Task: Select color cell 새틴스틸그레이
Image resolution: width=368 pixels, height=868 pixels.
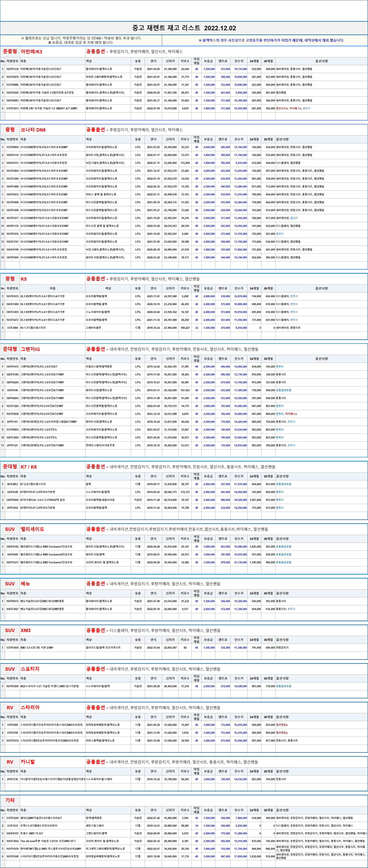Action: coord(95,825)
